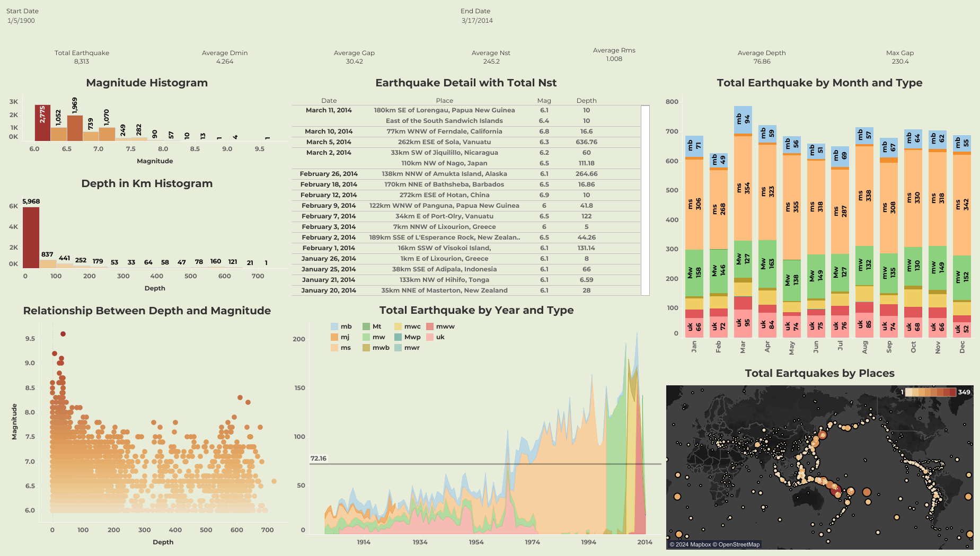Image resolution: width=980 pixels, height=556 pixels.
Task: Click the 837 depth histogram bar
Action: [x=48, y=264]
